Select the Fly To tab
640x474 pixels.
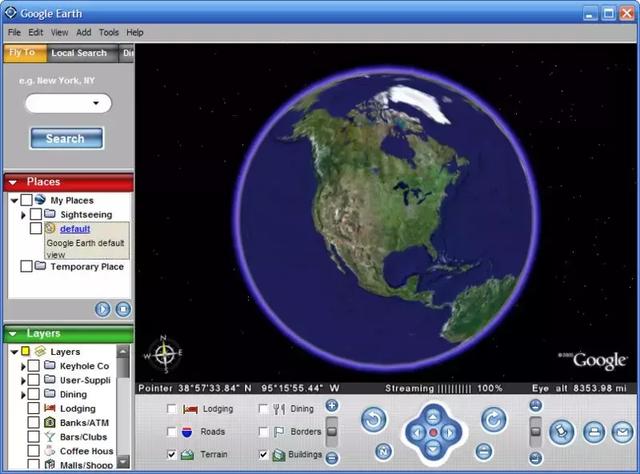pos(25,53)
